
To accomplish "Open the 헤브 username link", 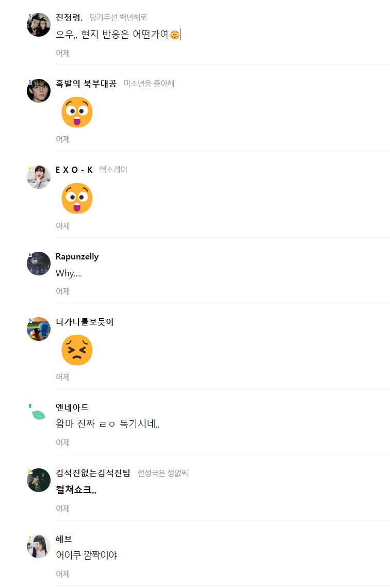I will tap(63, 539).
